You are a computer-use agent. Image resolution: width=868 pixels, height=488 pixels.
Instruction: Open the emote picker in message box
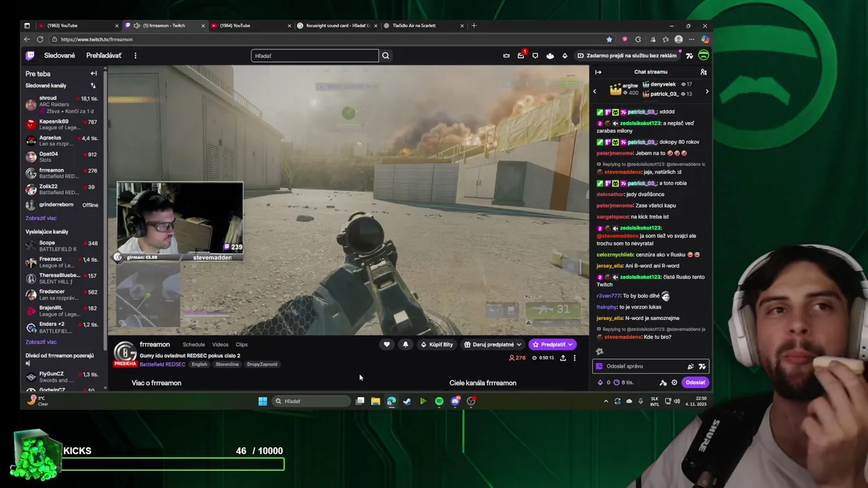coord(702,366)
